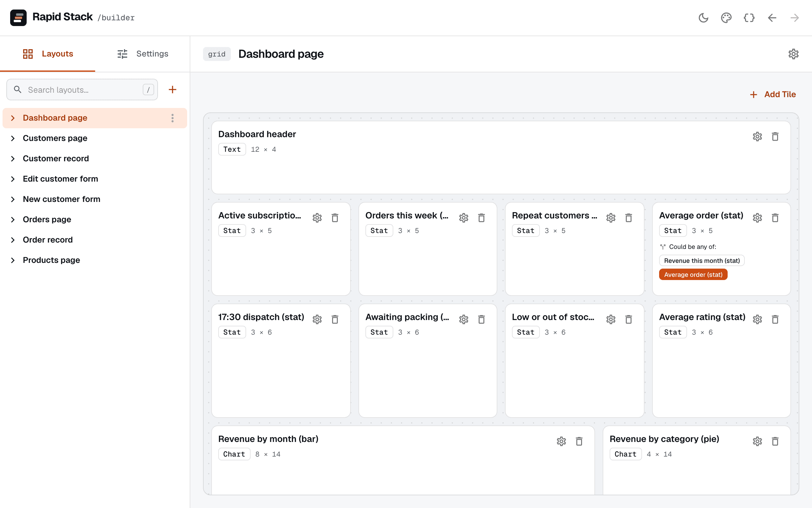Open settings for Repeat customers tile
812x508 pixels.
(x=611, y=218)
